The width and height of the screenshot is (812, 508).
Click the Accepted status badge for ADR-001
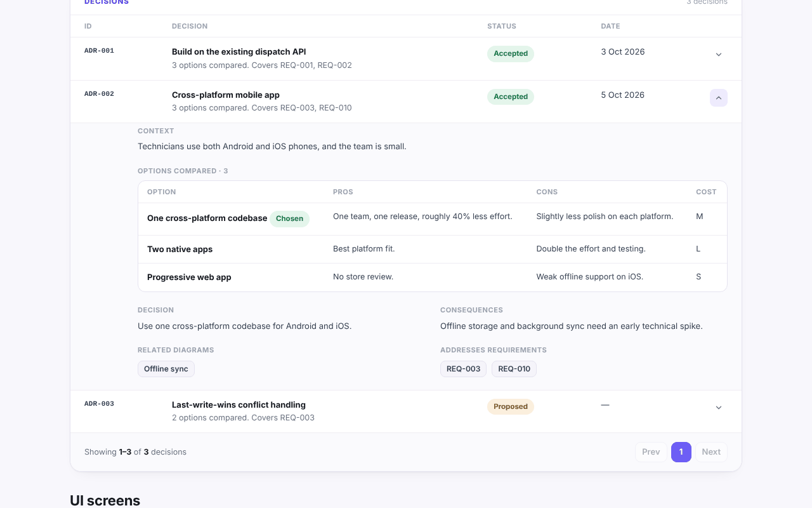pyautogui.click(x=511, y=53)
